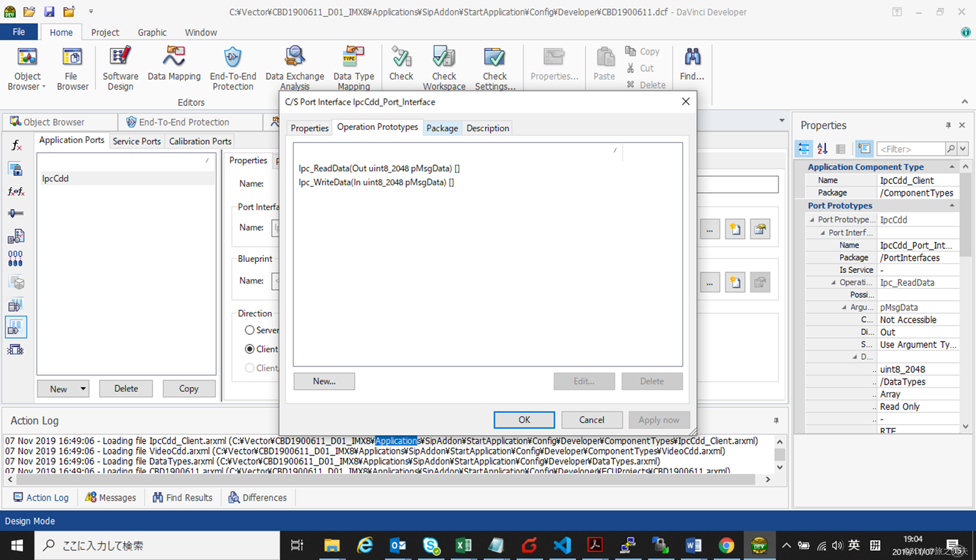Collapse Application Component Type section
This screenshot has width=976, height=560.
tap(952, 167)
